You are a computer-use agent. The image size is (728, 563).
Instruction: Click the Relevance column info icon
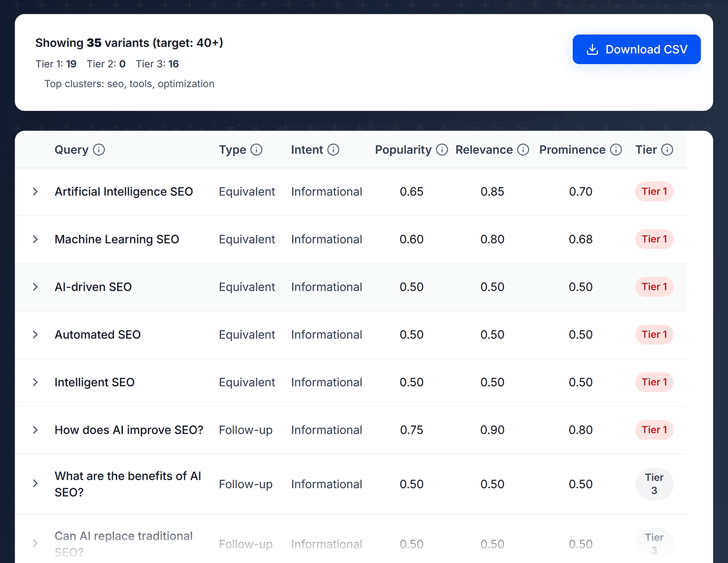coord(523,149)
